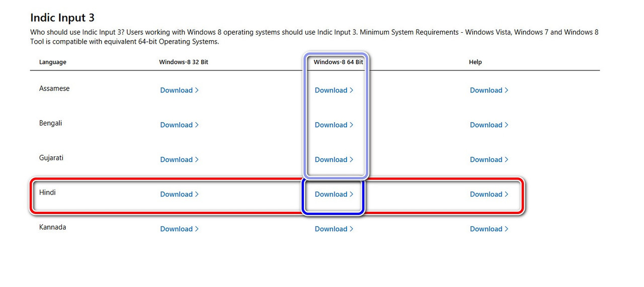Click the Bengali language cell

(x=50, y=123)
